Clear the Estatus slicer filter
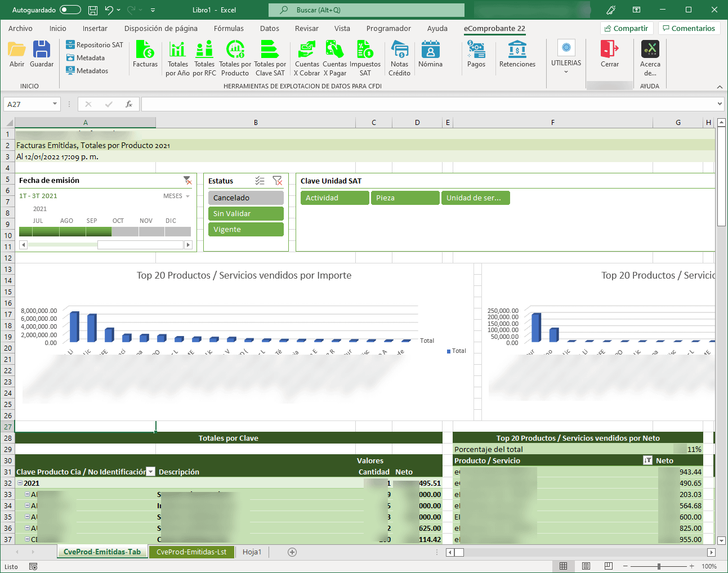Viewport: 728px width, 573px height. pos(277,181)
